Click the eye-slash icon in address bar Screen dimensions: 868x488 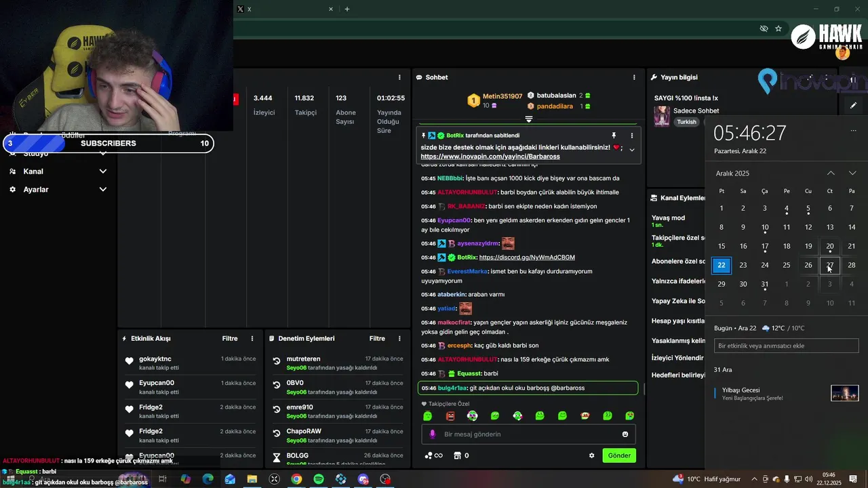tap(764, 28)
